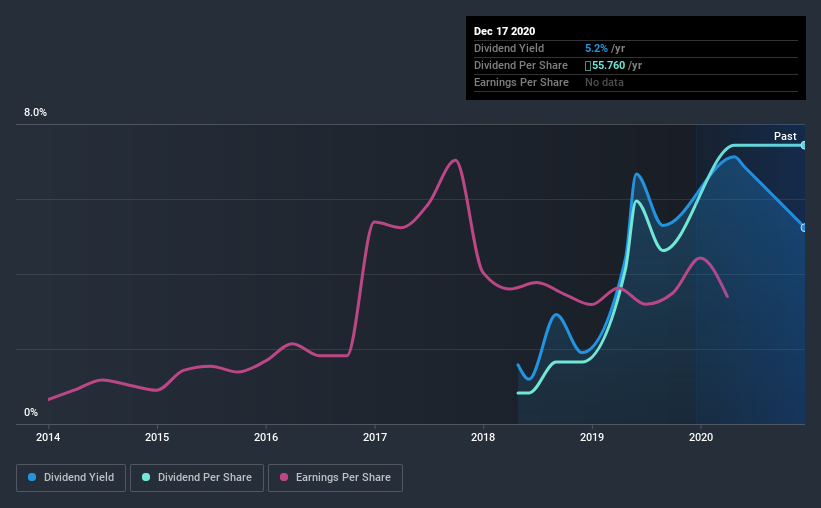This screenshot has width=821, height=508.
Task: Click the 5.2% dividend yield tooltip value
Action: [596, 48]
